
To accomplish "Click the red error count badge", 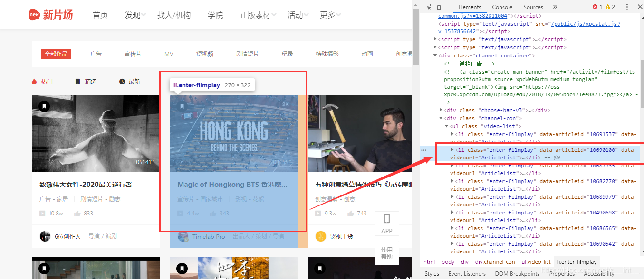I will point(597,7).
